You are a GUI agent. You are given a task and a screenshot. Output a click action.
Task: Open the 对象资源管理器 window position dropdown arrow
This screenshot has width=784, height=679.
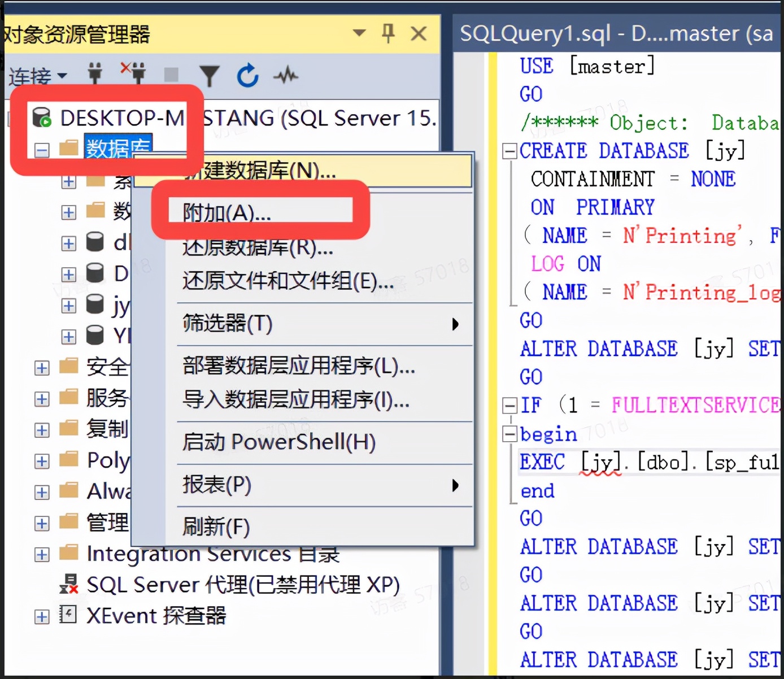click(x=359, y=33)
